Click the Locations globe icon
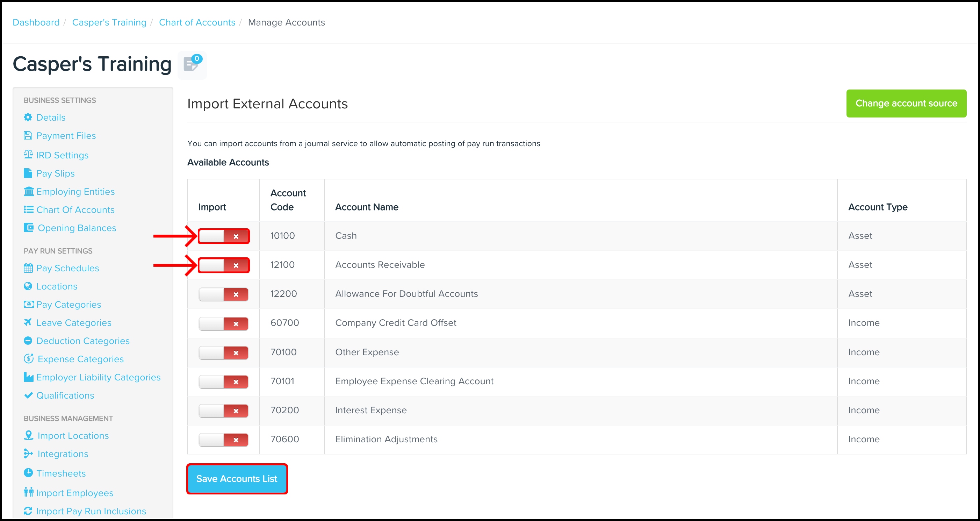This screenshot has width=980, height=521. 28,286
